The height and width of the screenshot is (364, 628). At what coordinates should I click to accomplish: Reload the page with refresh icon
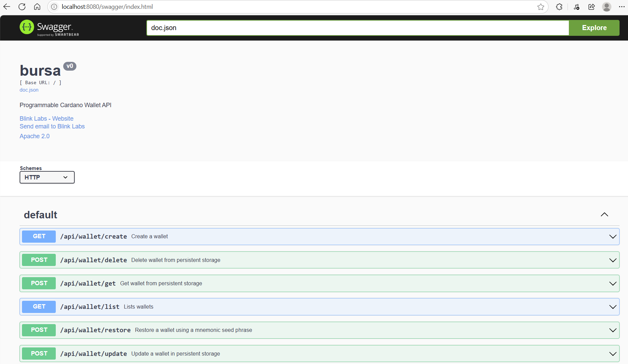point(22,7)
